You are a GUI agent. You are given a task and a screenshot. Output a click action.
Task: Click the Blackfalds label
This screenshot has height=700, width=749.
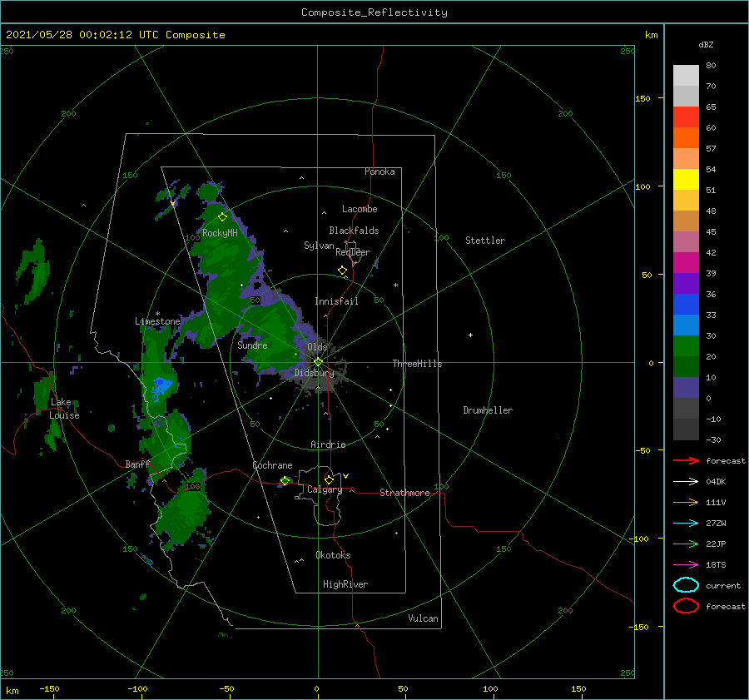[x=354, y=231]
